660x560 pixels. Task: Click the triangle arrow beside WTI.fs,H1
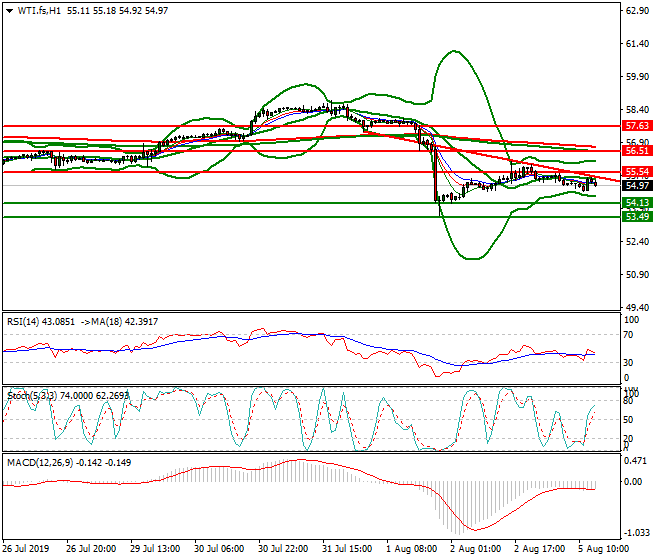click(9, 10)
